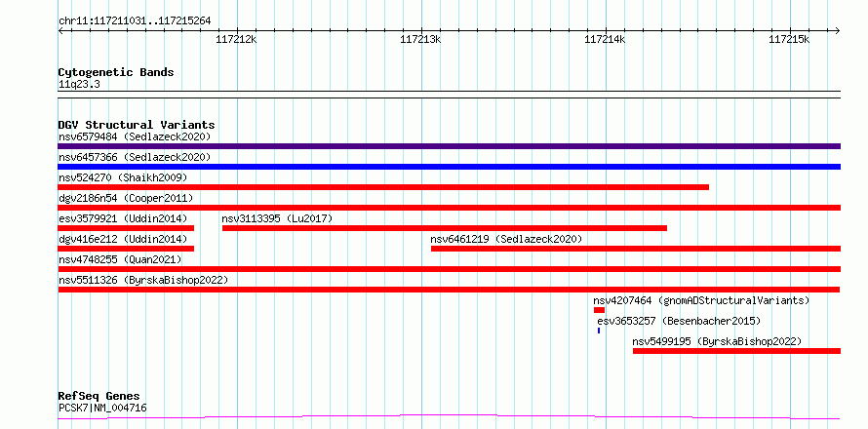The width and height of the screenshot is (868, 429).
Task: Click the Cytogenetic Bands track title
Action: tap(116, 72)
